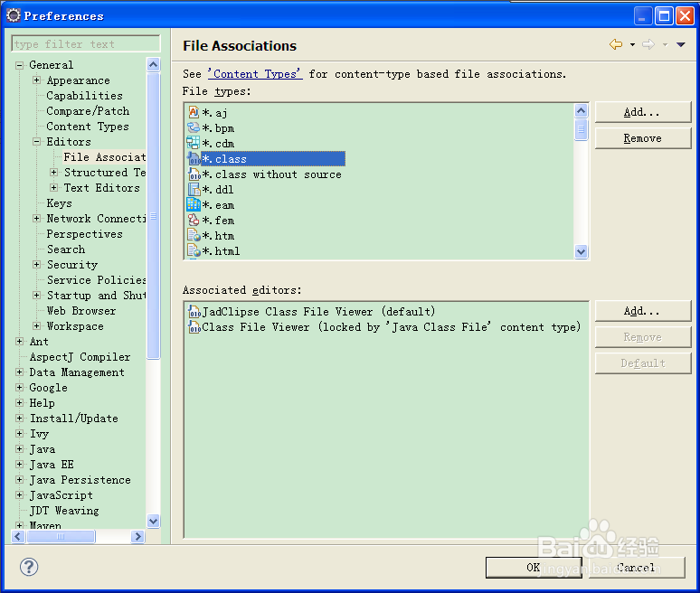Screen dimensions: 700x593
Task: Expand the Java EE tree node
Action: pyautogui.click(x=19, y=464)
